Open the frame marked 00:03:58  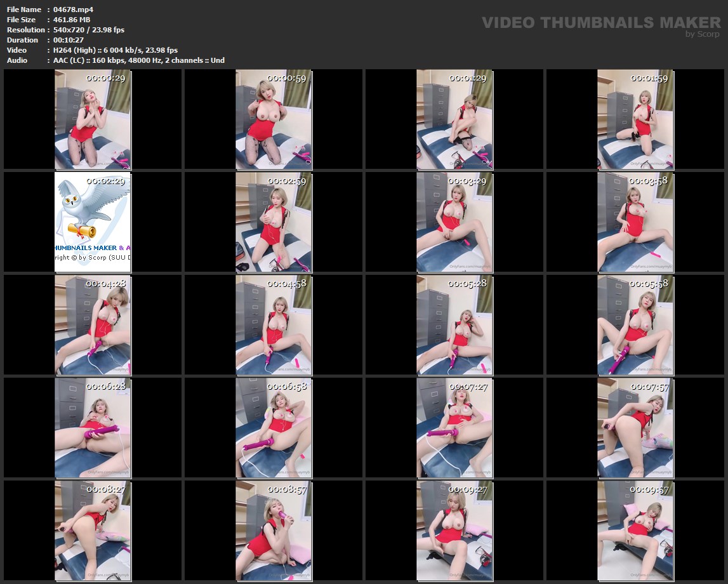coord(635,222)
